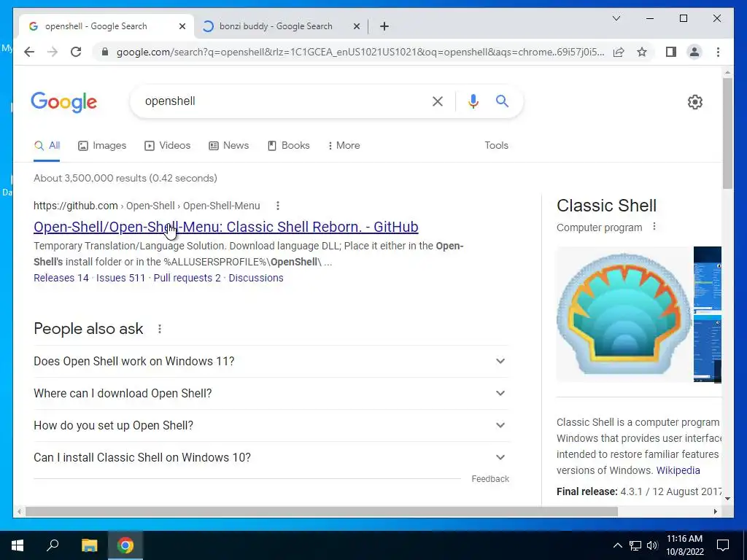Submit search with the magnifier icon

502,101
